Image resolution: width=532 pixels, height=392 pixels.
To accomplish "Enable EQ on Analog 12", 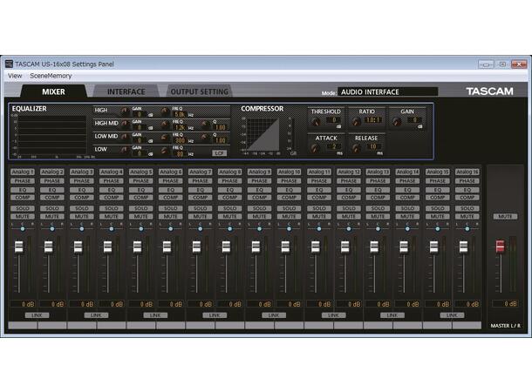I will [349, 190].
